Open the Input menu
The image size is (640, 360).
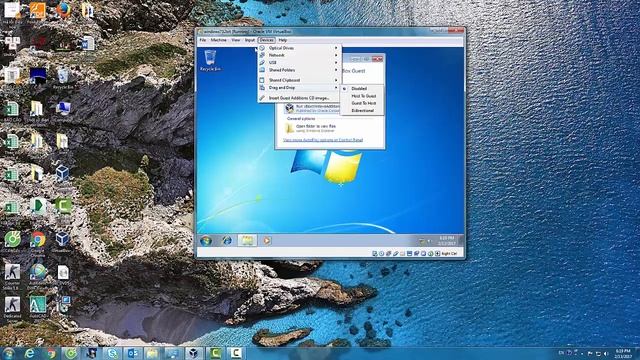point(250,40)
